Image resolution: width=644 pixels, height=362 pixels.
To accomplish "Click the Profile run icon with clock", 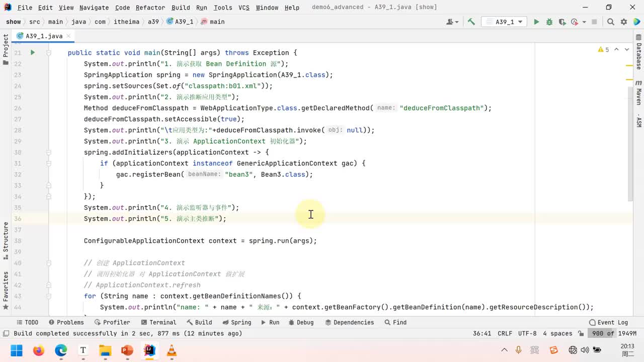I will pyautogui.click(x=574, y=22).
